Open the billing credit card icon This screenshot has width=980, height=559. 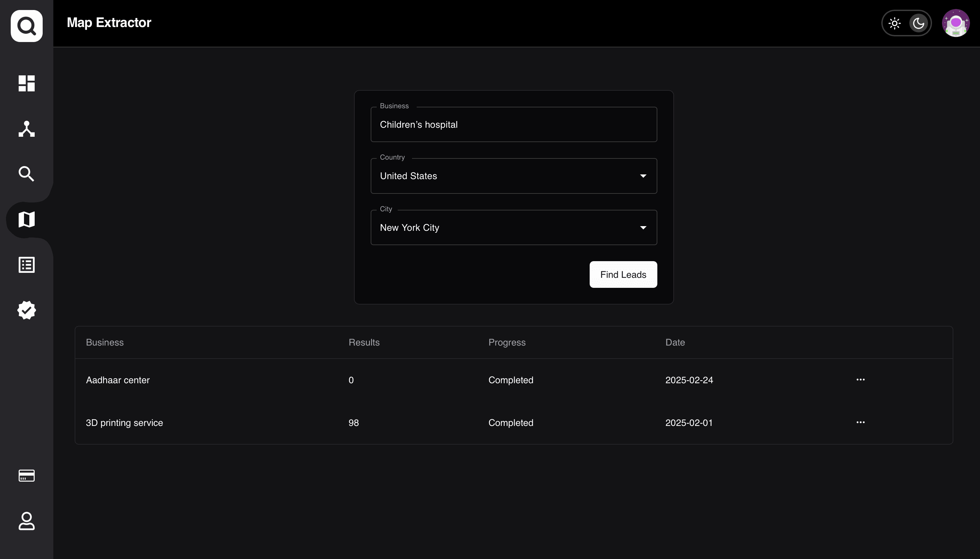click(26, 476)
